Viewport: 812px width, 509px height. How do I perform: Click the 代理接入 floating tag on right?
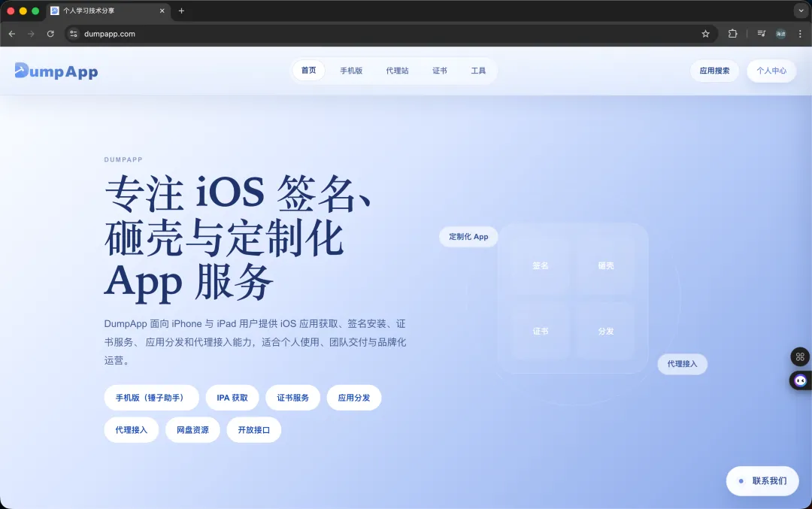tap(682, 364)
